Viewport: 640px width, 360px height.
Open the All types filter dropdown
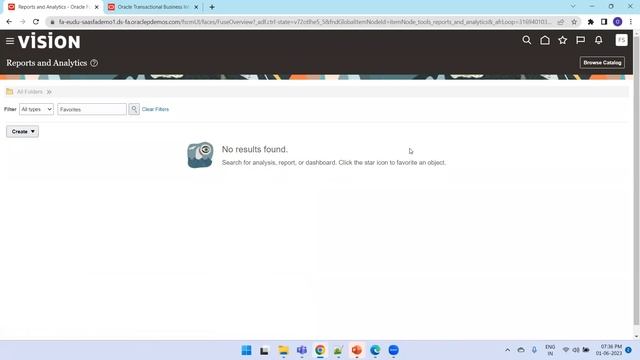(x=36, y=109)
